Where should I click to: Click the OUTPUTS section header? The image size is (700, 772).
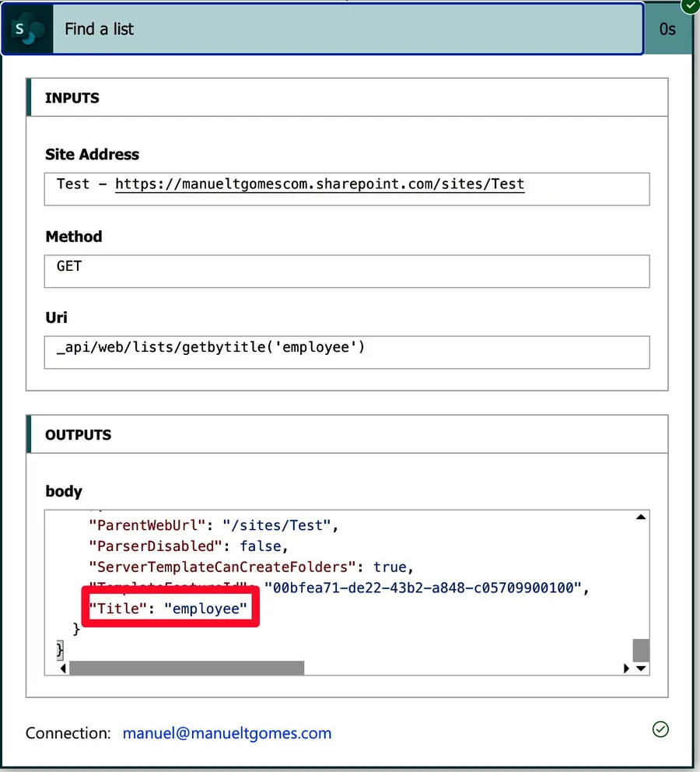tap(78, 435)
